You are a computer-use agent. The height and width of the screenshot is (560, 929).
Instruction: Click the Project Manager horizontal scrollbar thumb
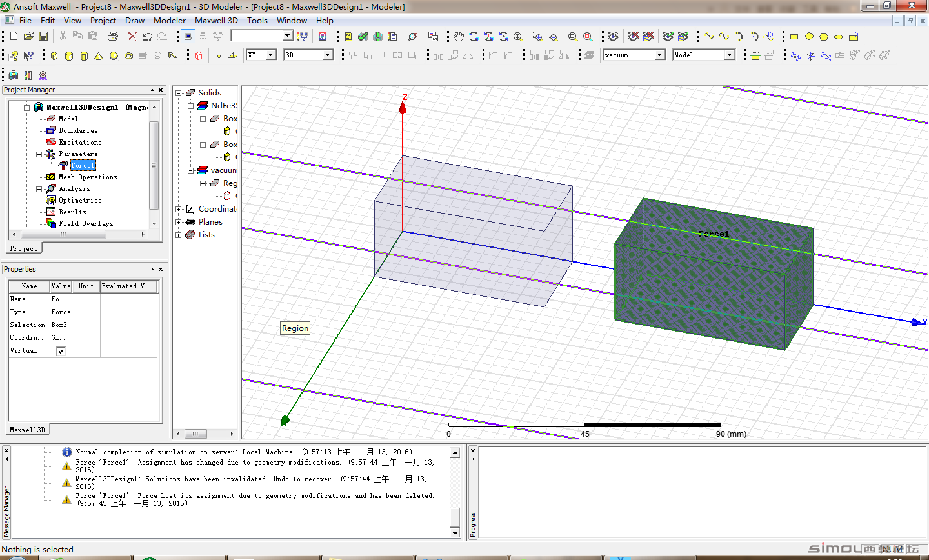(x=63, y=235)
